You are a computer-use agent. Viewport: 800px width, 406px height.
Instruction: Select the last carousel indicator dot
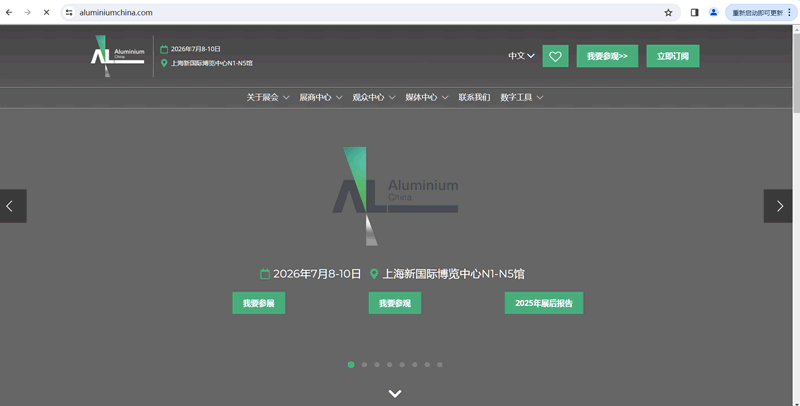[x=440, y=365]
